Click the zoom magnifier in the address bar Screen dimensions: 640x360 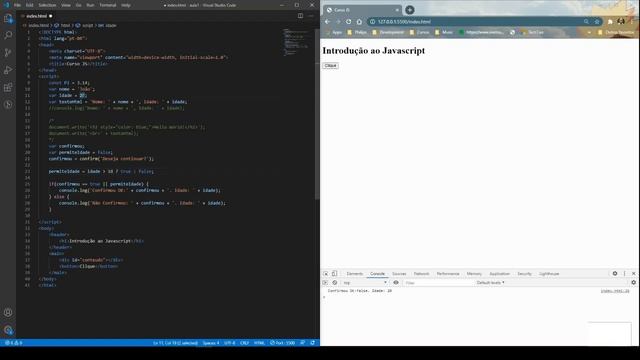pyautogui.click(x=586, y=22)
